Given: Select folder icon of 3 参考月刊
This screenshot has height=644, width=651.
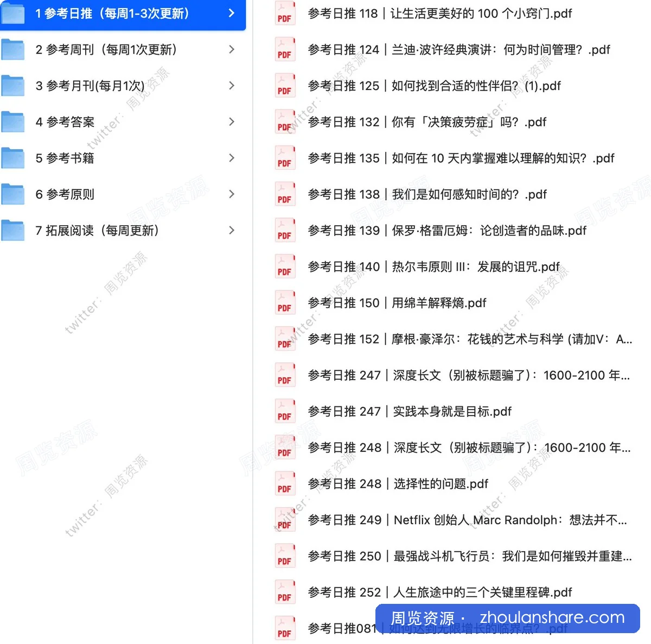Looking at the screenshot, I should (13, 86).
